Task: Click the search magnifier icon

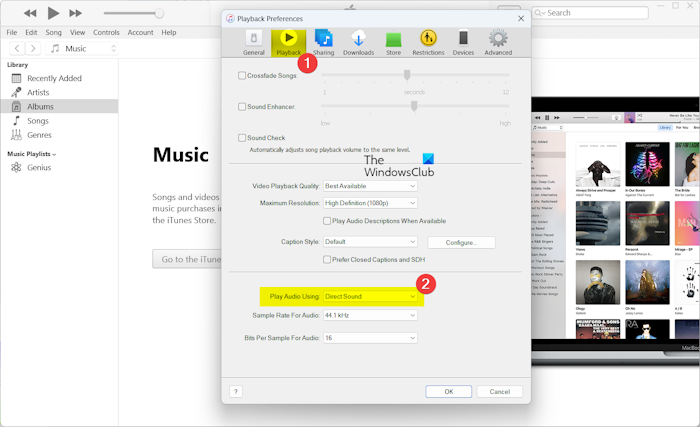Action: point(539,13)
